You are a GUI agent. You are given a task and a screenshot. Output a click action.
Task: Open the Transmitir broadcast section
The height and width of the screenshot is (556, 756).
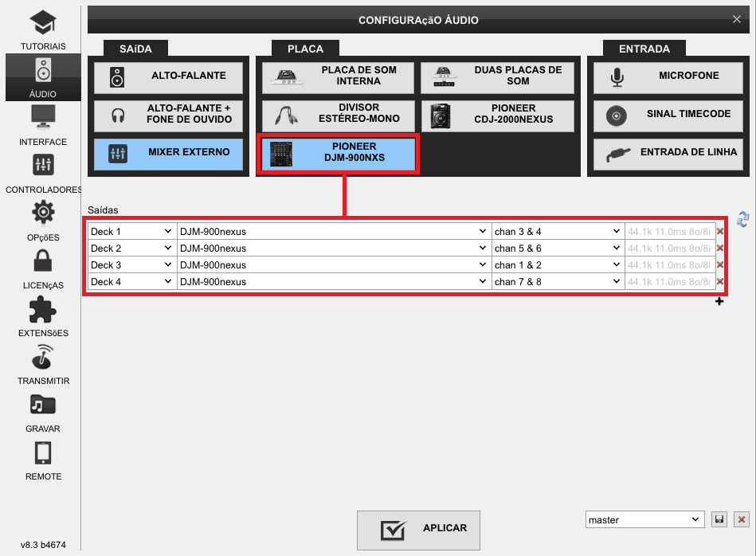43,363
